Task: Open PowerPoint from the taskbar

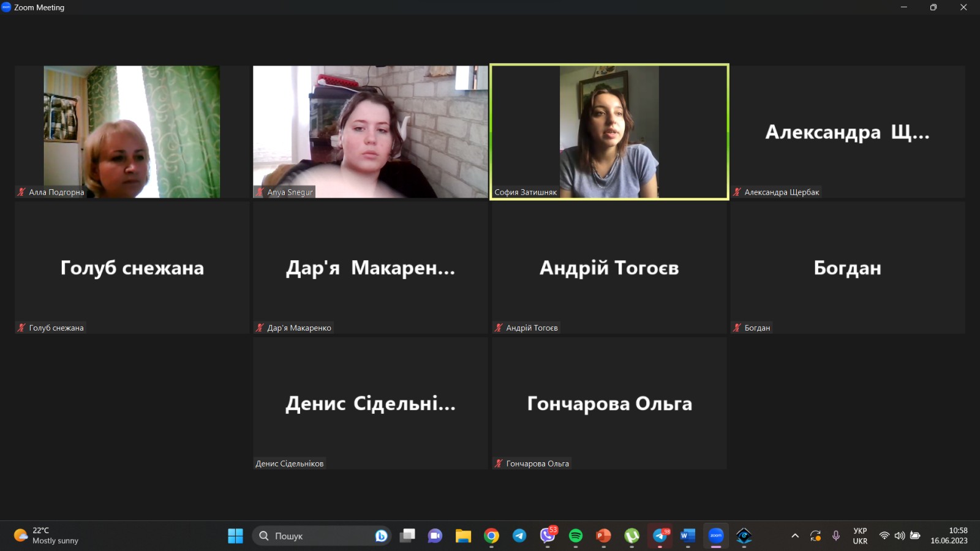Action: [x=603, y=536]
